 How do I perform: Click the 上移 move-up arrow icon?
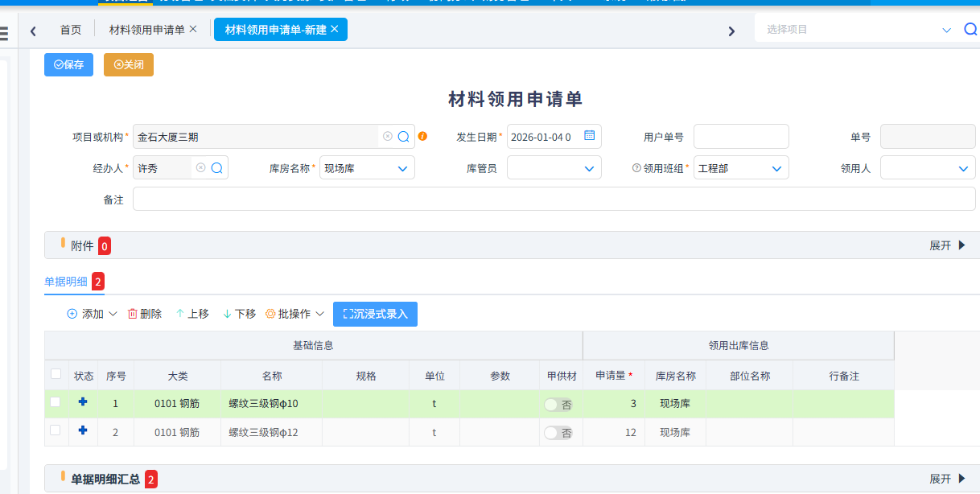pyautogui.click(x=183, y=314)
